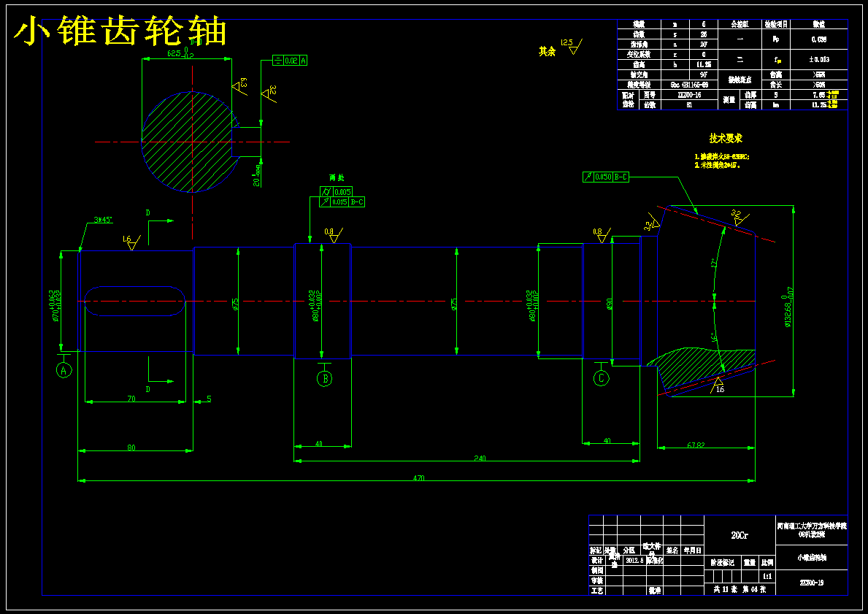The image size is (868, 614).
Task: Select technical requirement line starting with 2.
Action: (x=717, y=165)
